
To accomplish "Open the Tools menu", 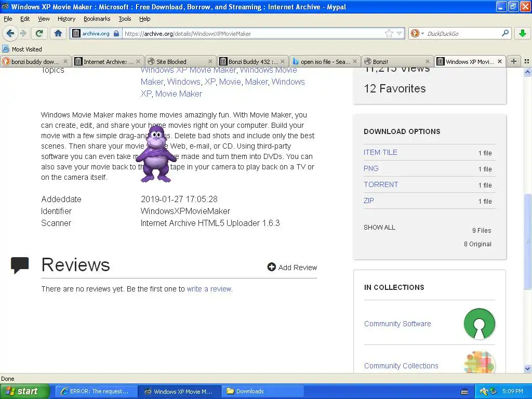I will point(125,19).
